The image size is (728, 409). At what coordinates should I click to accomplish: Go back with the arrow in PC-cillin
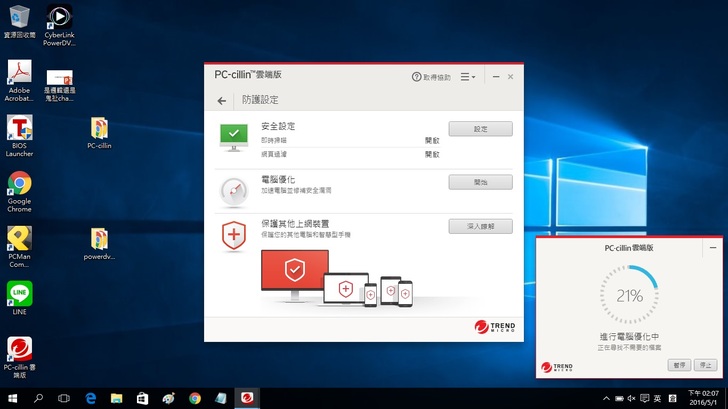(x=222, y=101)
